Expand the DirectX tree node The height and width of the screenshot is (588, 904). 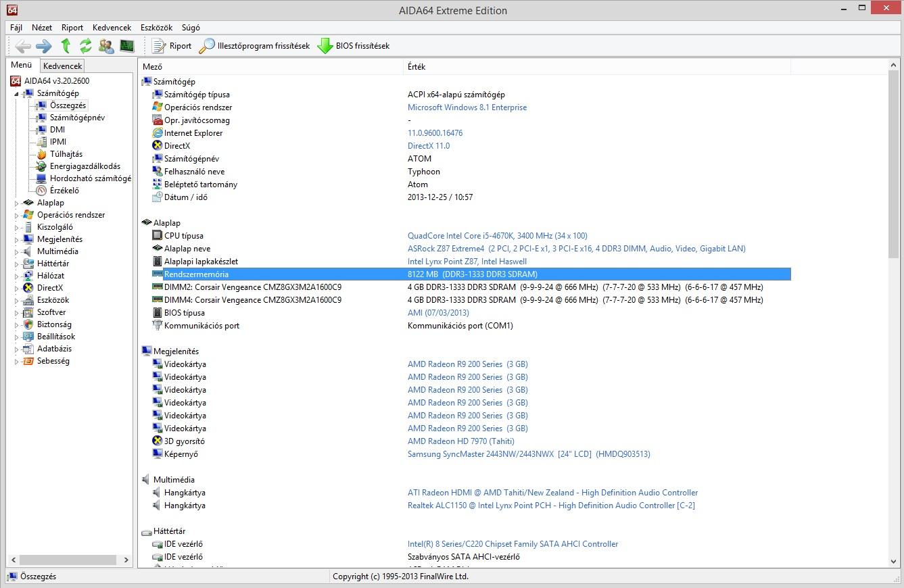tap(17, 288)
